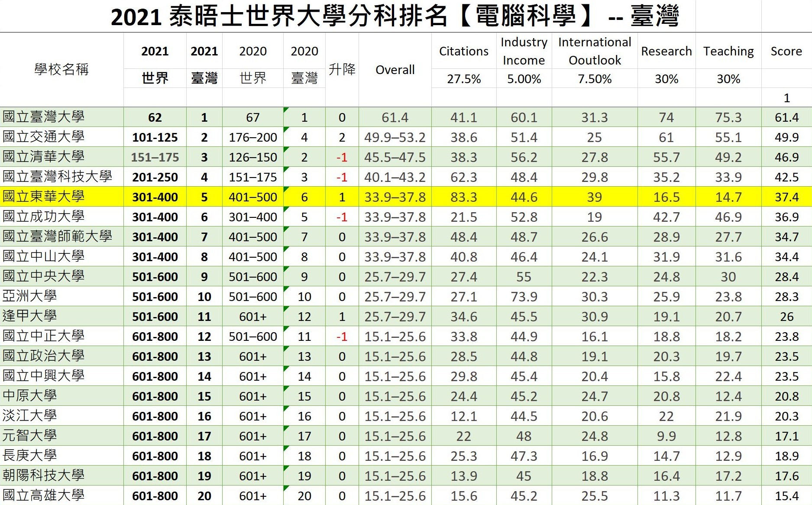Click the 學校名稱 column header
This screenshot has width=812, height=505.
(x=61, y=69)
